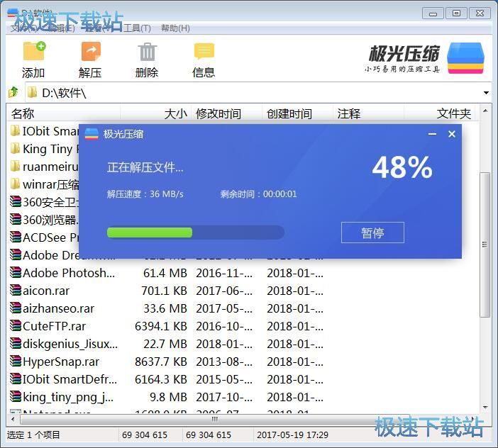Click the 48% percentage in the dialog
498x448 pixels.
pos(402,167)
